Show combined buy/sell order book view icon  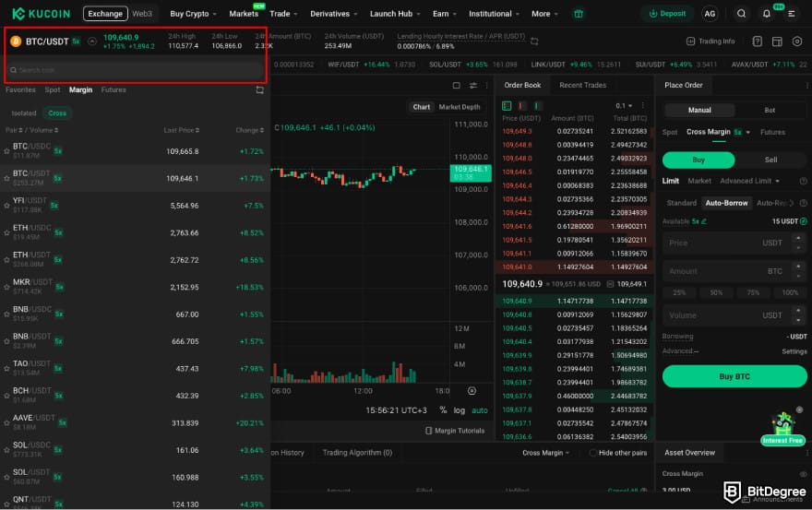(507, 106)
